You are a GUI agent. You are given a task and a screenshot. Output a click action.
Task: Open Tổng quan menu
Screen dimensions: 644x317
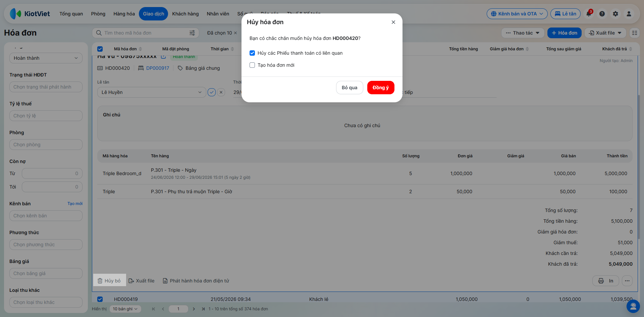point(71,14)
